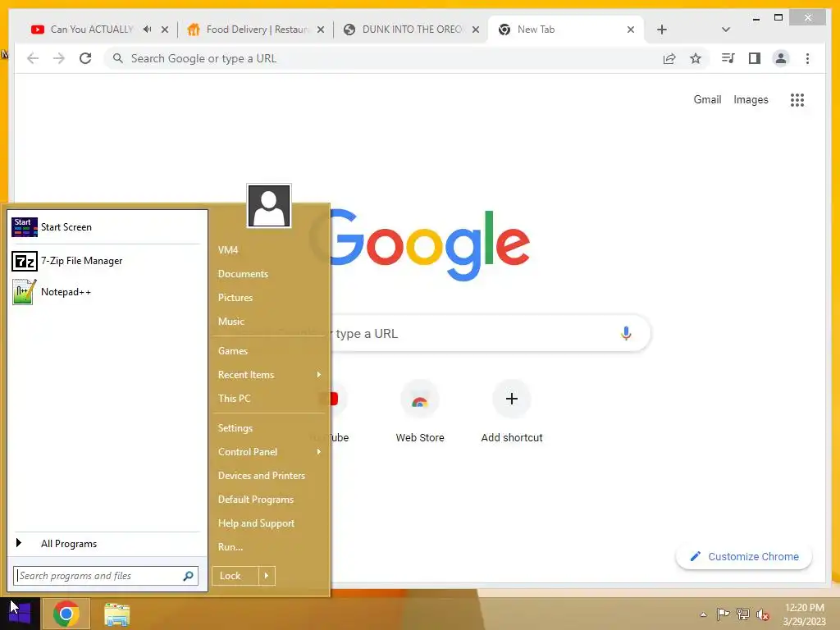Expand the tab search dropdown chevron

725,30
